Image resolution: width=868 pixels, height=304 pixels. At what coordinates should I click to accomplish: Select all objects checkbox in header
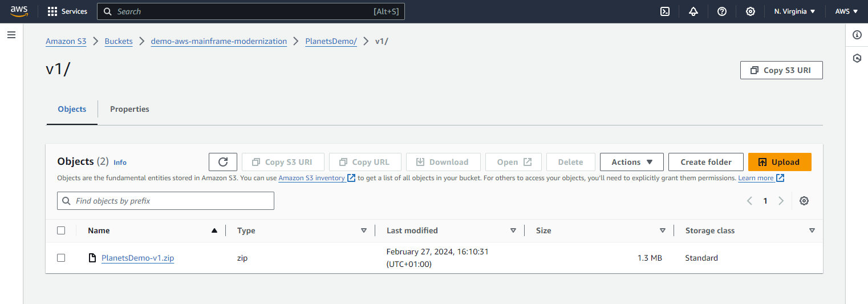pyautogui.click(x=61, y=230)
